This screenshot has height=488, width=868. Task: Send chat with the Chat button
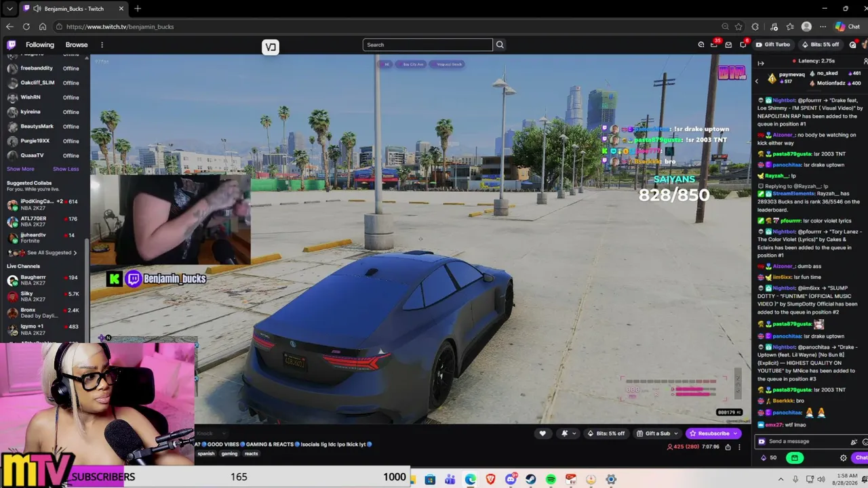(861, 457)
